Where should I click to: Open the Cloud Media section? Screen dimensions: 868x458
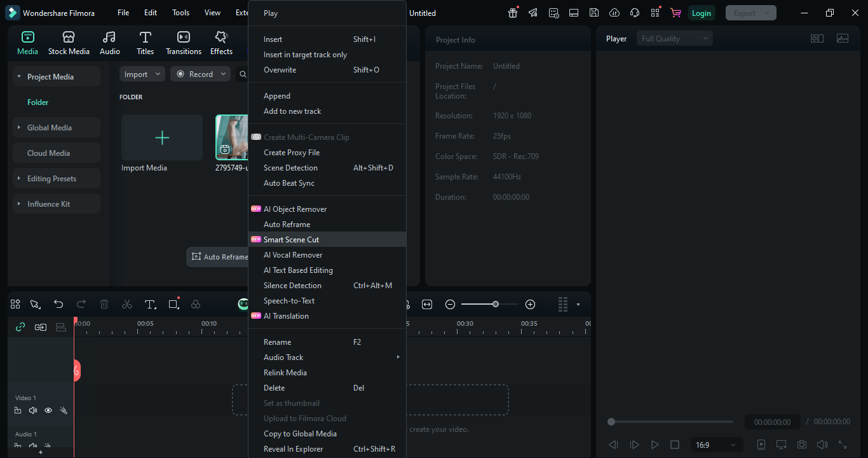tap(57, 153)
